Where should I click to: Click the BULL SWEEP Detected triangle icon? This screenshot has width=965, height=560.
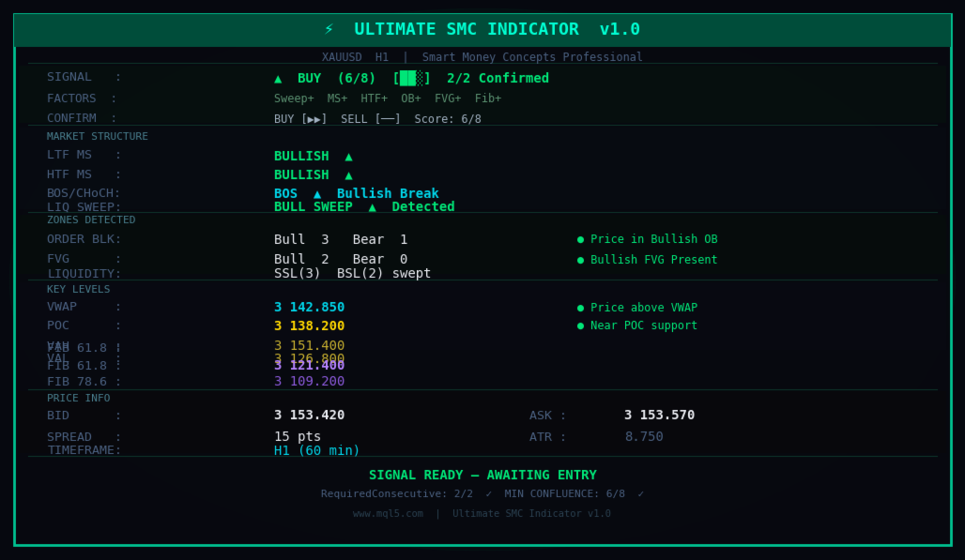click(x=372, y=207)
